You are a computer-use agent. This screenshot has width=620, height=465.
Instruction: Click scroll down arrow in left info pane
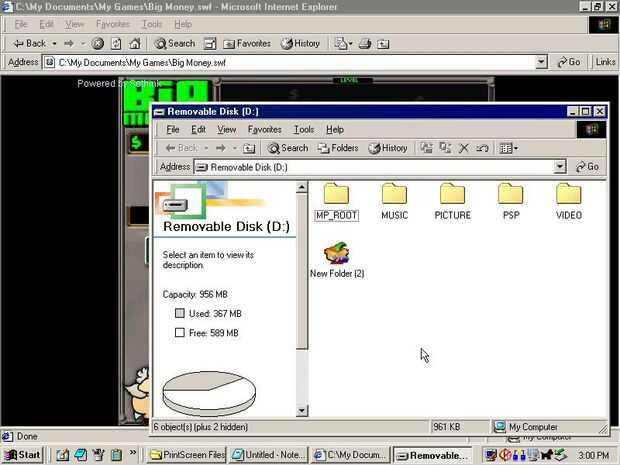click(x=302, y=411)
